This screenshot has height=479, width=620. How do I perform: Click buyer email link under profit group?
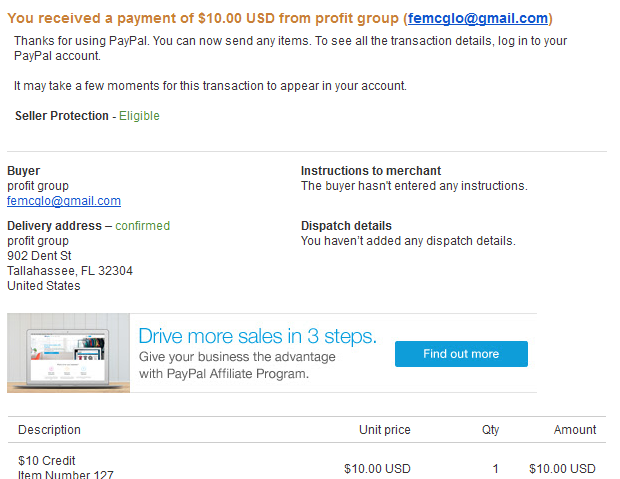(x=64, y=201)
